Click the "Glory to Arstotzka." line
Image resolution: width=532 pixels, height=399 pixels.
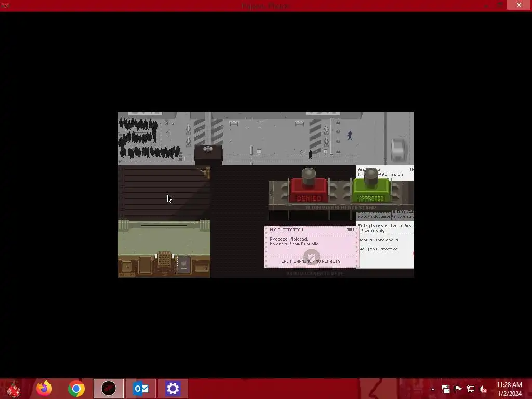pyautogui.click(x=378, y=249)
